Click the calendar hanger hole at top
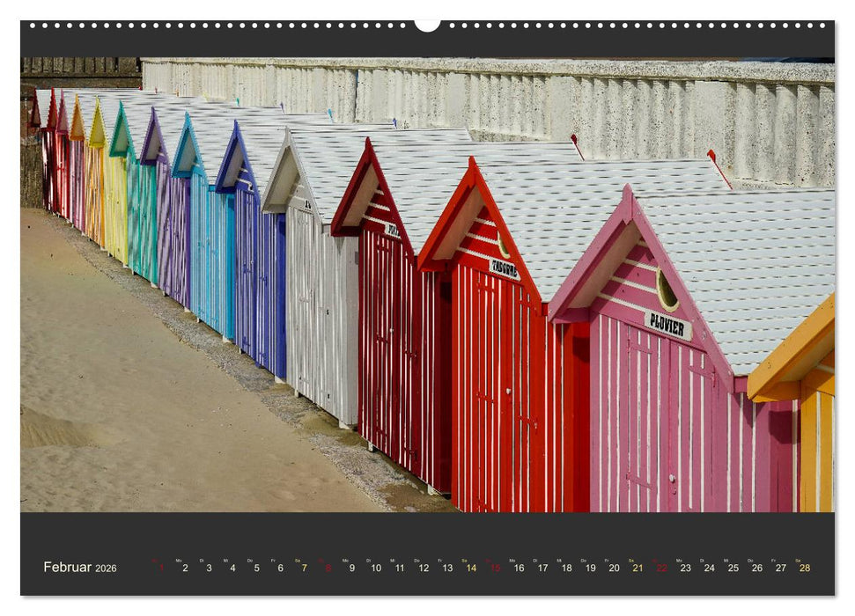The height and width of the screenshot is (616, 855). click(427, 25)
